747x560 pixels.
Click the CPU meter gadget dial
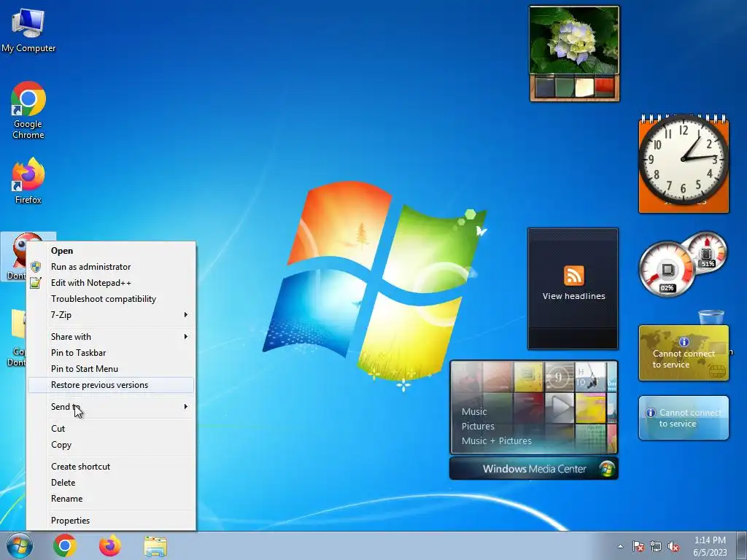click(x=667, y=270)
